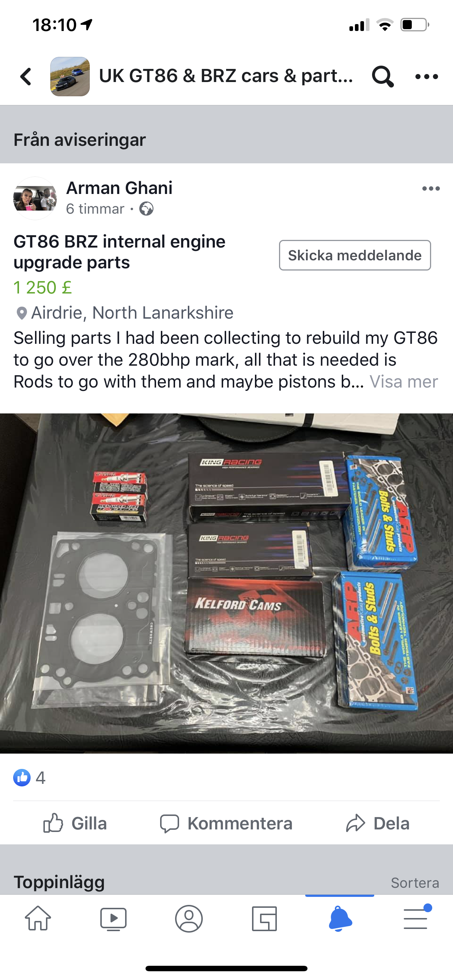This screenshot has height=980, width=453.
Task: Open Arman Ghani's profile picture
Action: click(35, 198)
